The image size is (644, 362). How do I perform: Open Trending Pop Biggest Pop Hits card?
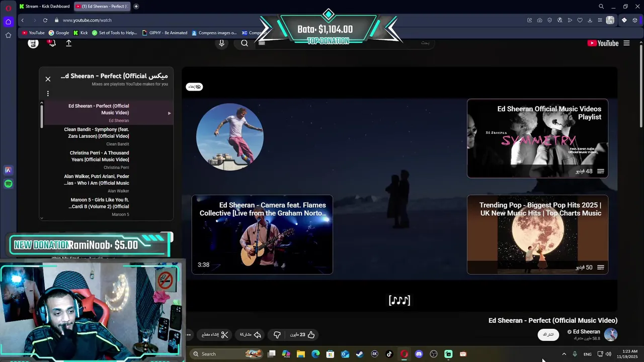[537, 234]
